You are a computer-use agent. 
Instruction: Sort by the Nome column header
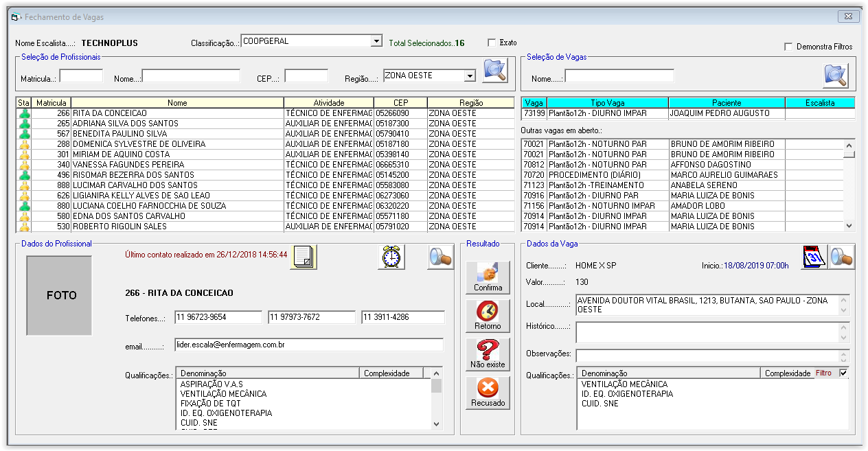(177, 103)
